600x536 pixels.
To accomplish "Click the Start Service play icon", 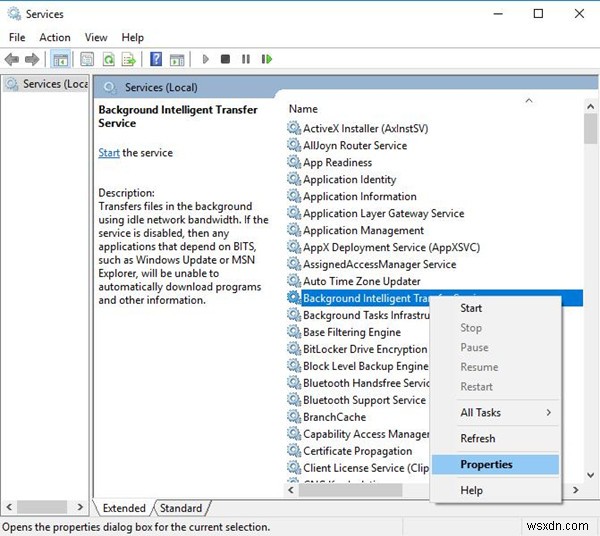I will click(x=205, y=59).
